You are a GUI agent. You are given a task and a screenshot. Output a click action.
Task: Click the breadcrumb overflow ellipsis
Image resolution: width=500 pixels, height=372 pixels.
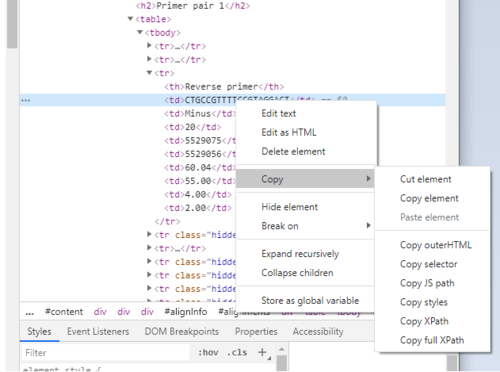(29, 313)
